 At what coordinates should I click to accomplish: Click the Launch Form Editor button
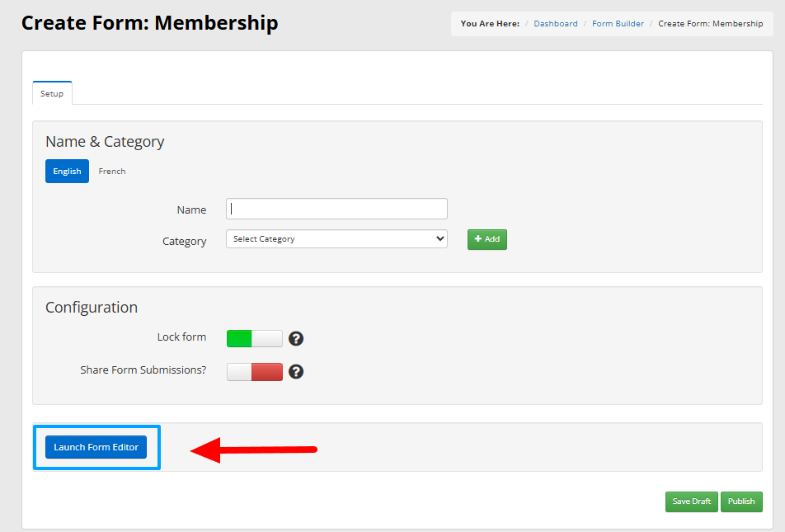pos(96,447)
